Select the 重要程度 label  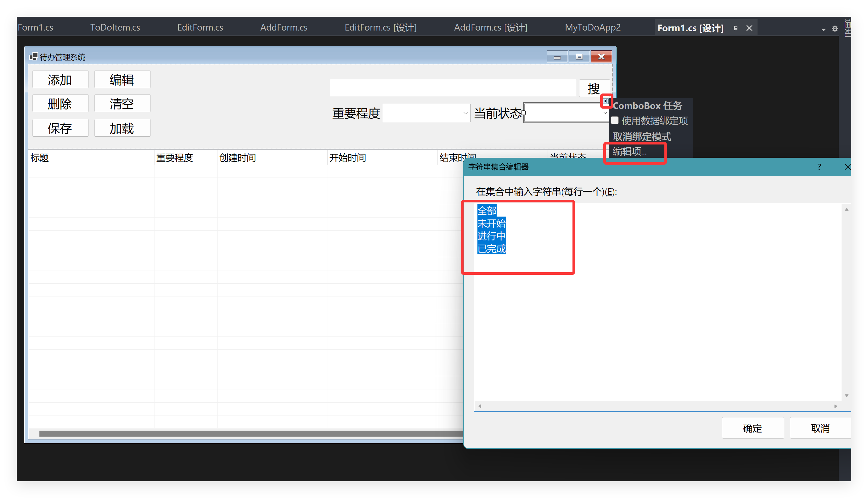[356, 113]
